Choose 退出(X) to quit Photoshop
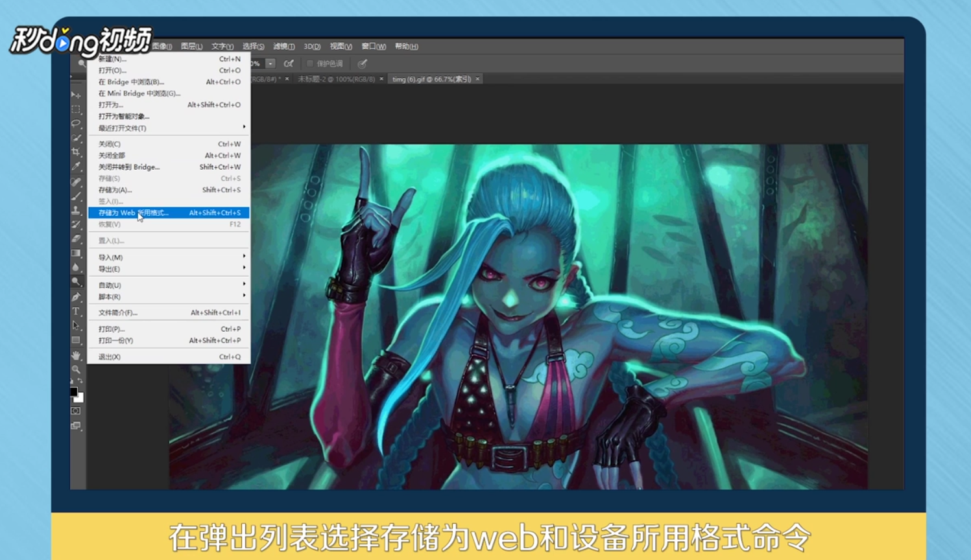This screenshot has height=560, width=971. click(x=169, y=356)
